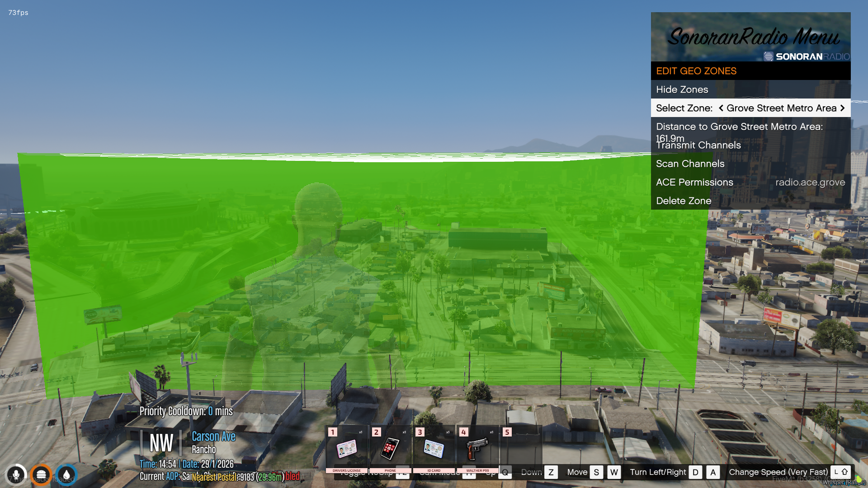Click the microphone voice status icon
Screen dimensions: 868x488
[16, 475]
